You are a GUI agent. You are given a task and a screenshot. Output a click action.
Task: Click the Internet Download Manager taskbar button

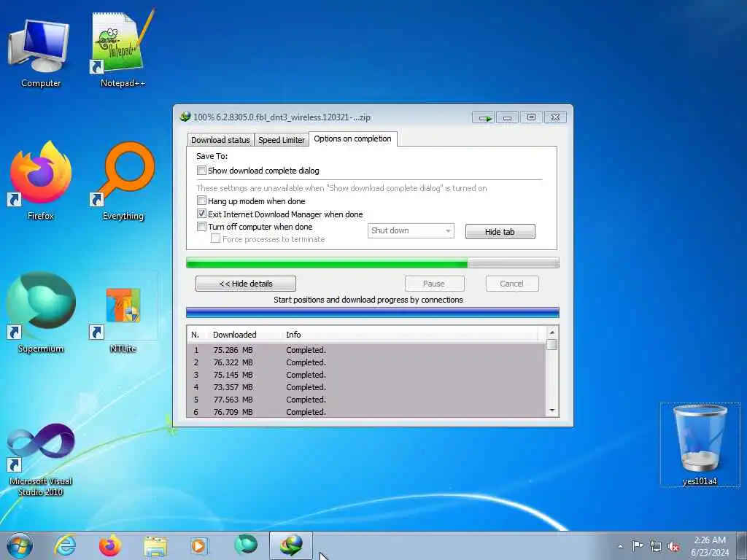pos(291,545)
